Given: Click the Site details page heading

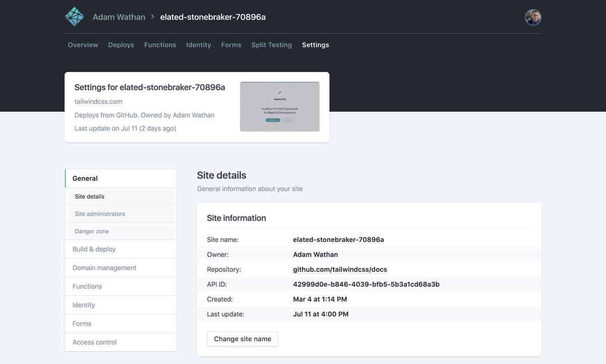Looking at the screenshot, I should [222, 175].
